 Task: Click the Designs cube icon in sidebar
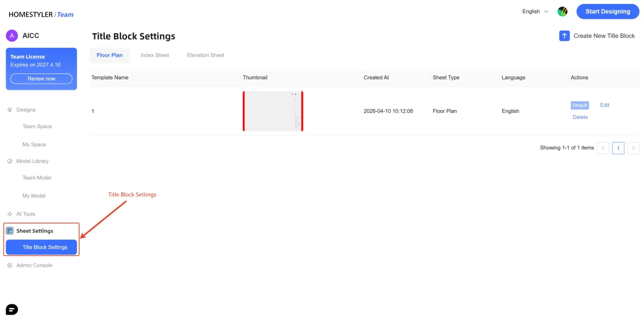coord(10,110)
